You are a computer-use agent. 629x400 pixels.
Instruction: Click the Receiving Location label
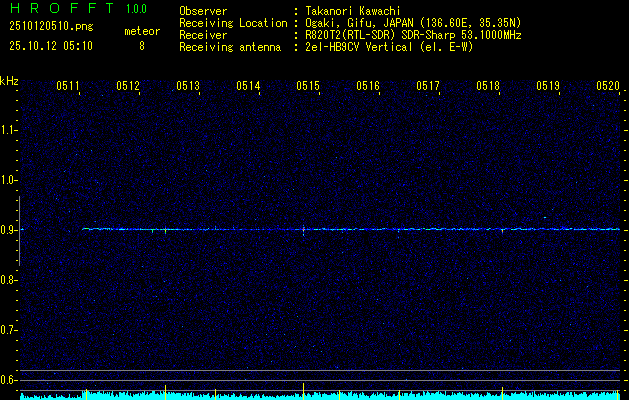233,23
